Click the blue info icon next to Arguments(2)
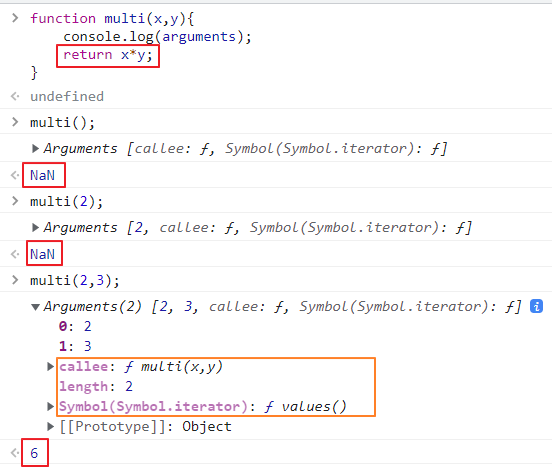This screenshot has width=552, height=469. pyautogui.click(x=536, y=306)
